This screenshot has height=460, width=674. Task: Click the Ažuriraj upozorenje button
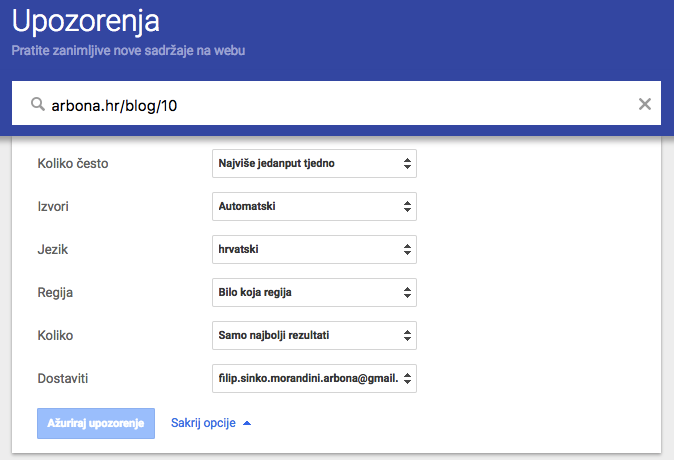click(96, 423)
